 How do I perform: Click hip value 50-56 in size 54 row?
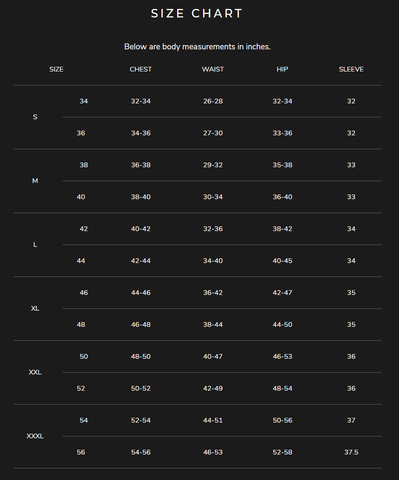click(x=282, y=420)
